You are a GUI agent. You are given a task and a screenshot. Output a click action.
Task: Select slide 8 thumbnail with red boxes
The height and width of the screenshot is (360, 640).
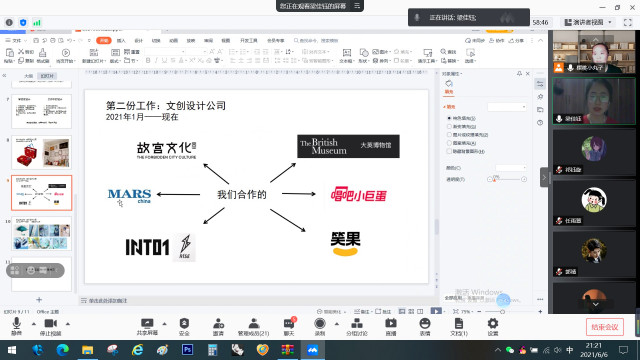42,152
